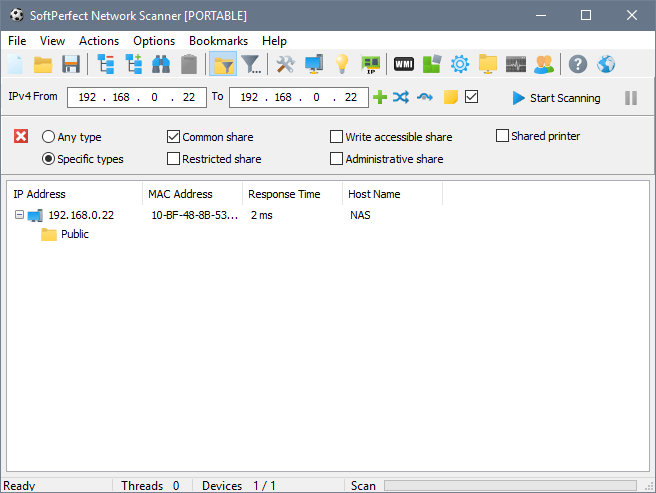
Task: Uncheck the Common share checkbox
Action: tap(173, 136)
